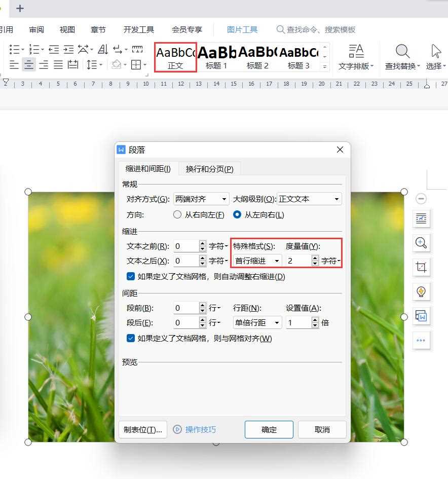448x479 pixels.
Task: Increase indent using ribbon icon
Action: pos(68,50)
